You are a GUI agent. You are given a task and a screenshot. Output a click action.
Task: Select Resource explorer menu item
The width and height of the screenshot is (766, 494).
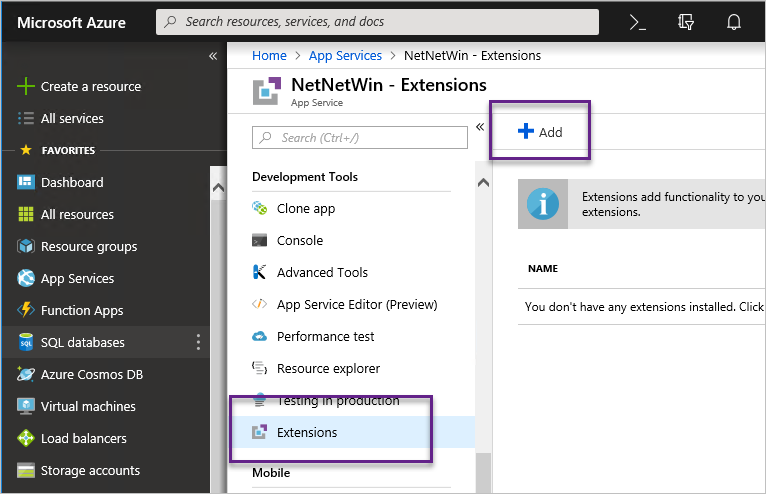pos(328,368)
